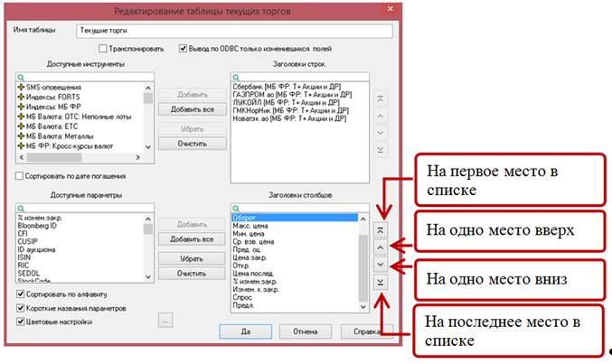612x364 pixels.
Task: Expand Индексы: FORTS instrument group
Action: coord(21,97)
